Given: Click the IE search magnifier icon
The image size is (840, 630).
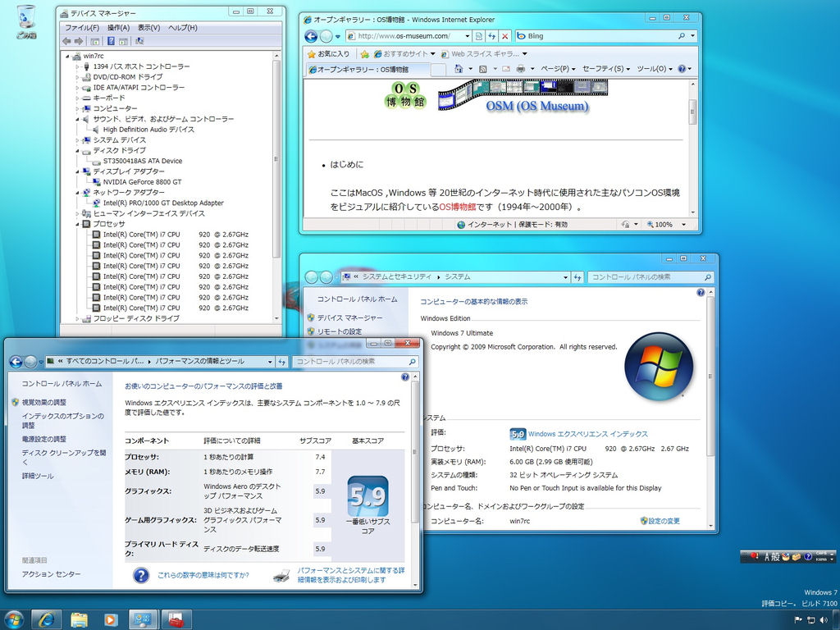Looking at the screenshot, I should [x=682, y=36].
